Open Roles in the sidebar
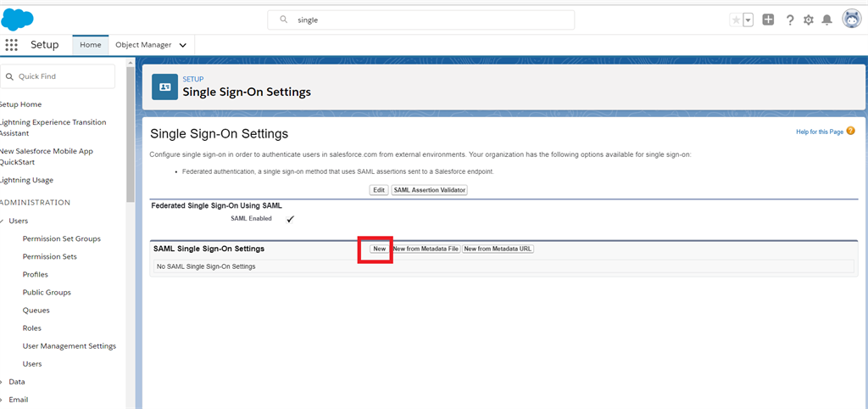 tap(32, 328)
